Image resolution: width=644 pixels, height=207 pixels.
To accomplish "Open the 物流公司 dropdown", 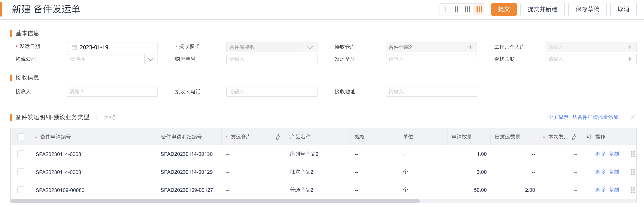I will click(112, 59).
